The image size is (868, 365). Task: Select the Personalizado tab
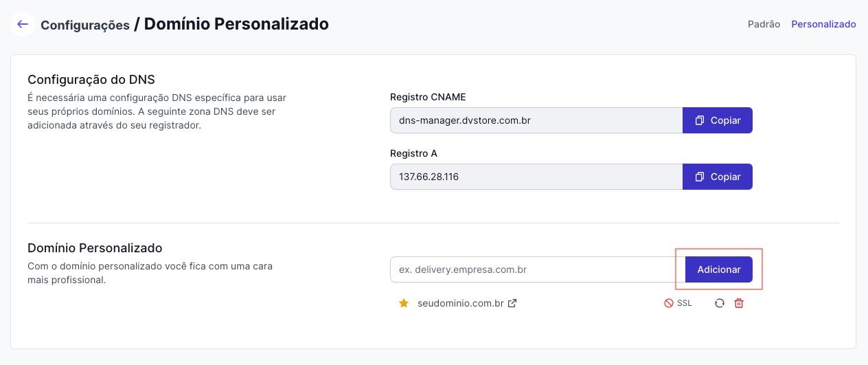coord(823,24)
